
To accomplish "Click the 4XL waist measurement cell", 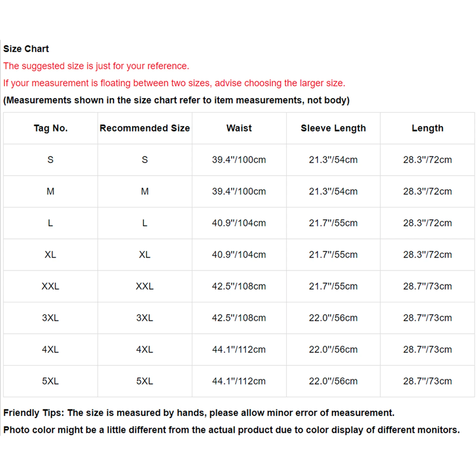I will (x=239, y=349).
